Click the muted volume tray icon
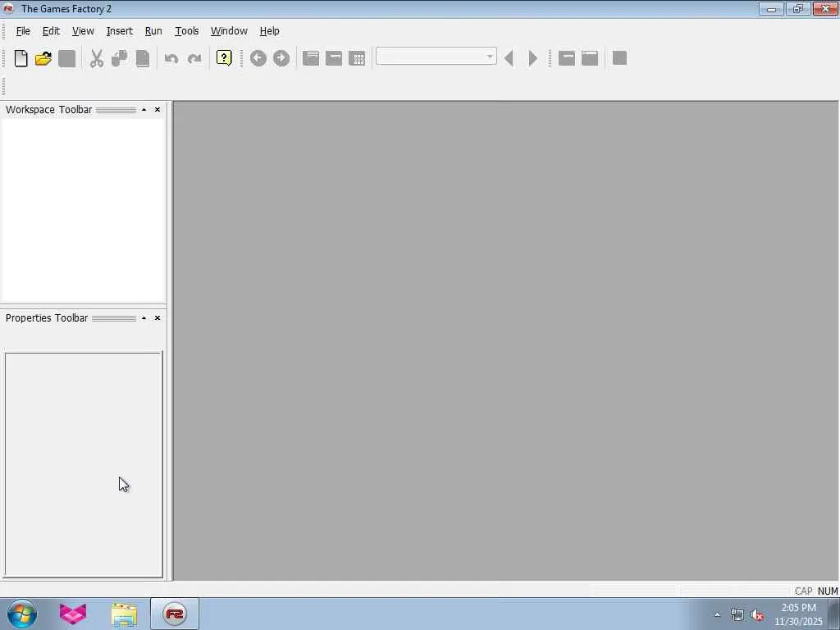840x630 pixels. [757, 615]
